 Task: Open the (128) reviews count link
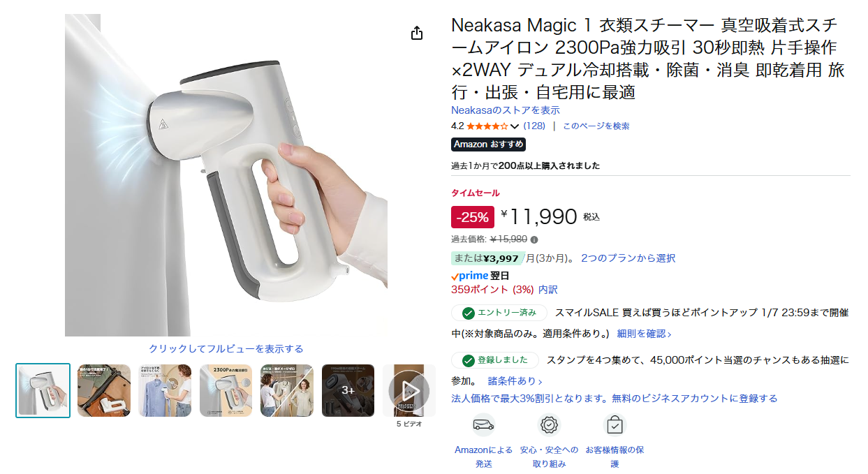point(534,126)
